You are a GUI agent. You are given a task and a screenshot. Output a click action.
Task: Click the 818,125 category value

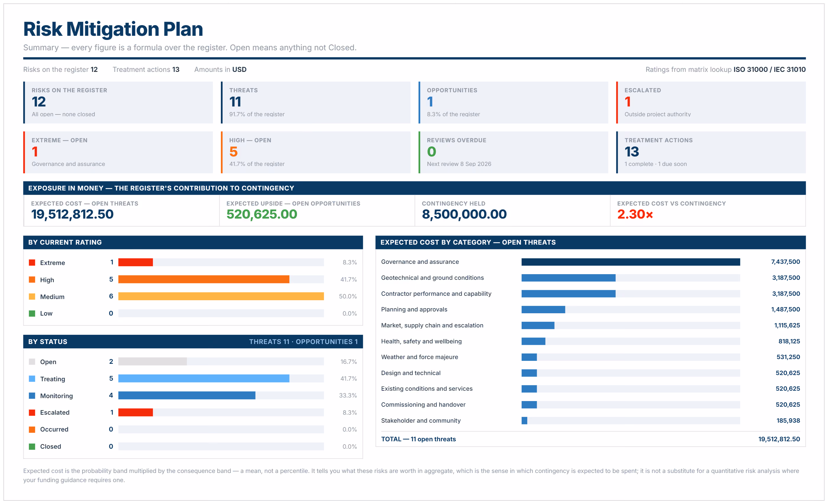[789, 341]
